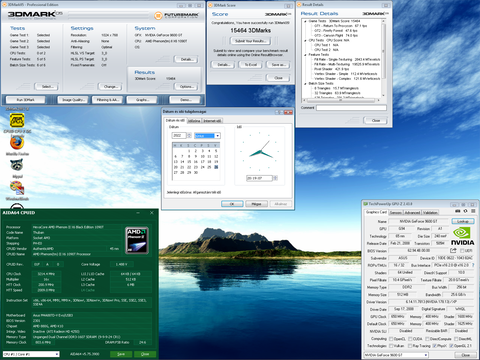Click the time input field under clock
Screen dimensions: 480x360
260,178
